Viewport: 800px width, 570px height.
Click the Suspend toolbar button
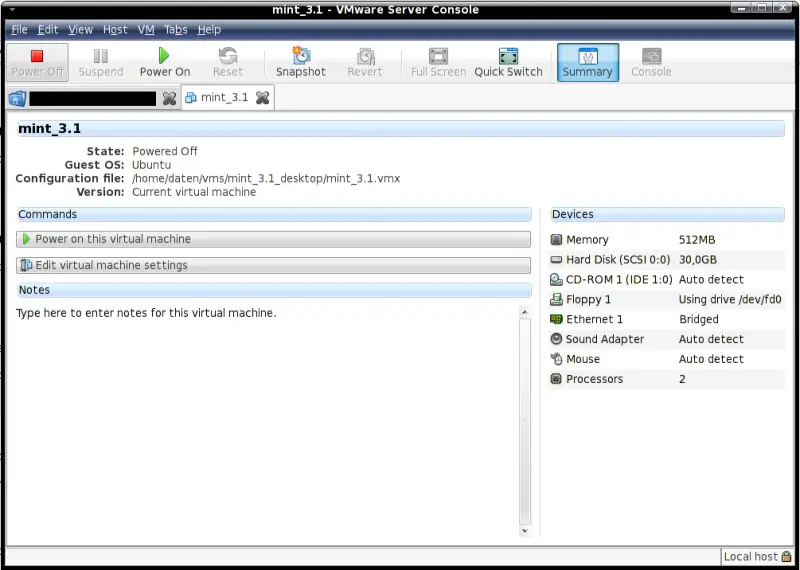point(101,62)
